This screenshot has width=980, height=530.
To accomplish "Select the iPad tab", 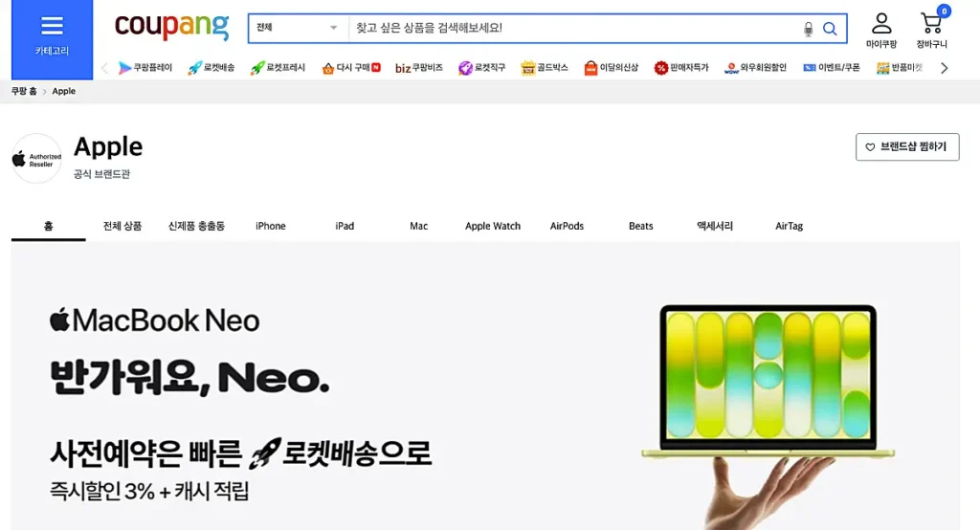I will 345,226.
